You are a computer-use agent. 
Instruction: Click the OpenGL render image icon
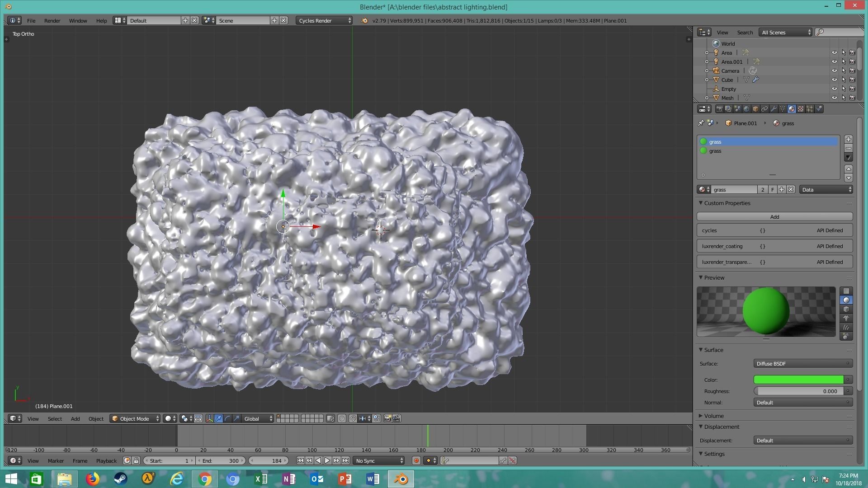(387, 419)
